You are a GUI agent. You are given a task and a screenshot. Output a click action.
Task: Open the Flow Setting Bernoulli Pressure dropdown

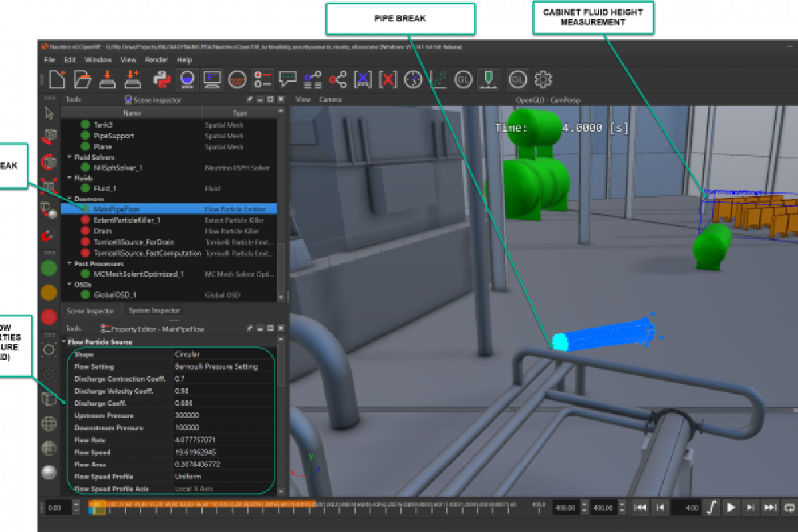tap(223, 366)
